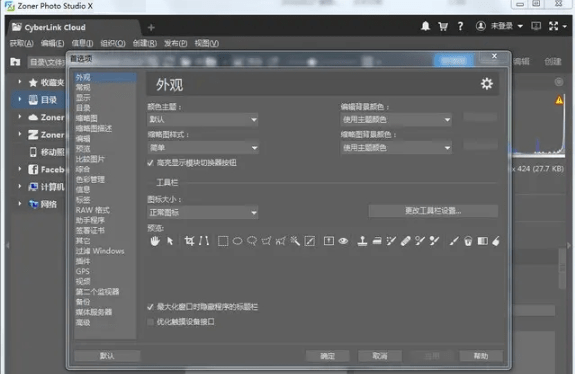Select 缩略图描述 in preferences list
The height and width of the screenshot is (374, 575).
[94, 128]
